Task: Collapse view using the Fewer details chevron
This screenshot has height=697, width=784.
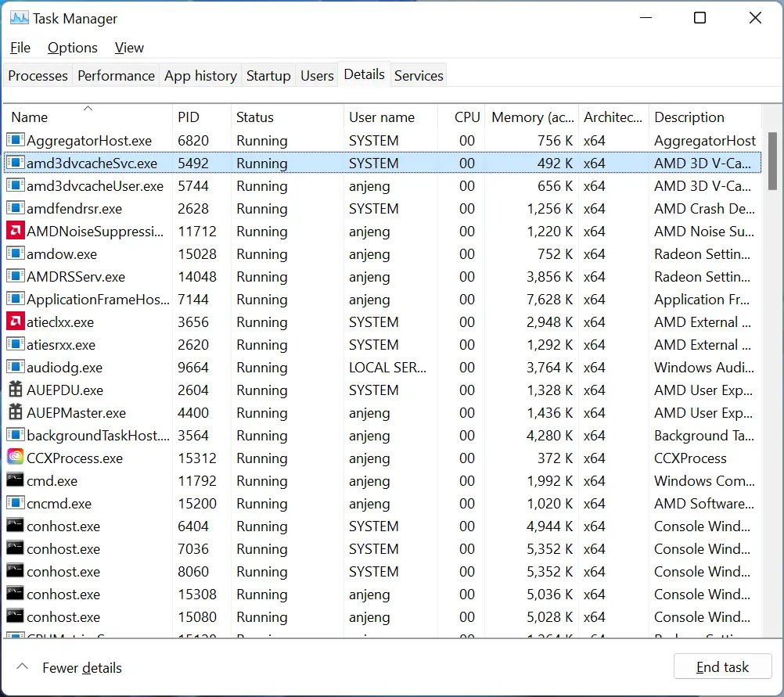Action: tap(23, 667)
